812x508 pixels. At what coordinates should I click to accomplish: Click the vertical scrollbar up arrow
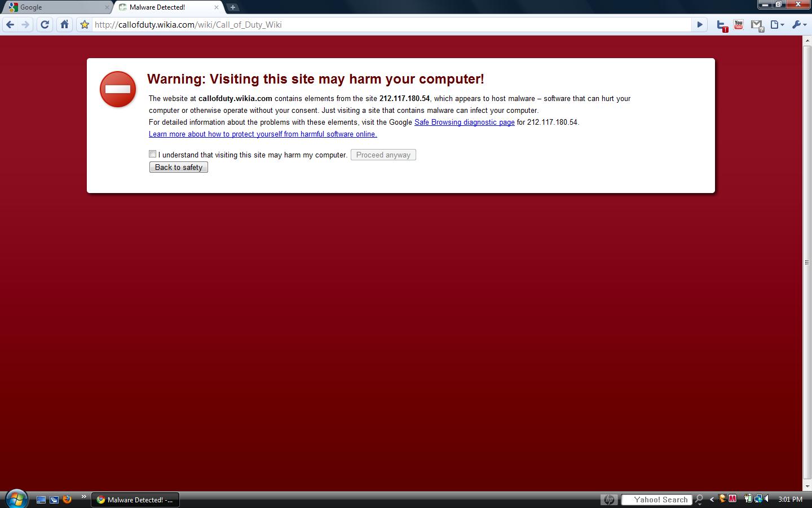[x=807, y=41]
